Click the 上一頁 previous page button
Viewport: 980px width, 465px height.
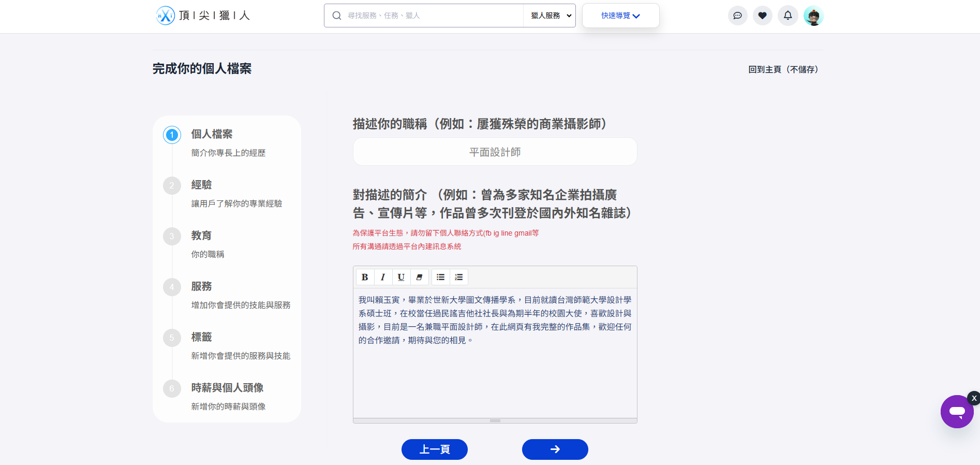pos(434,449)
